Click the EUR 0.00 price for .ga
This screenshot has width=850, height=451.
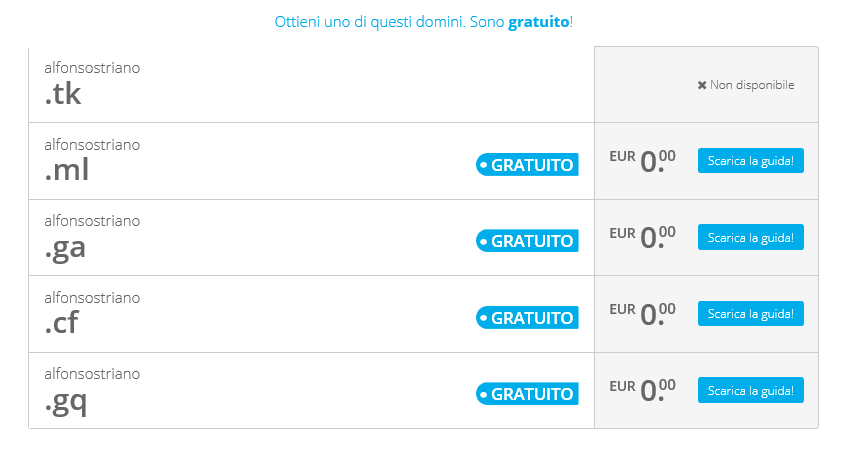point(642,237)
